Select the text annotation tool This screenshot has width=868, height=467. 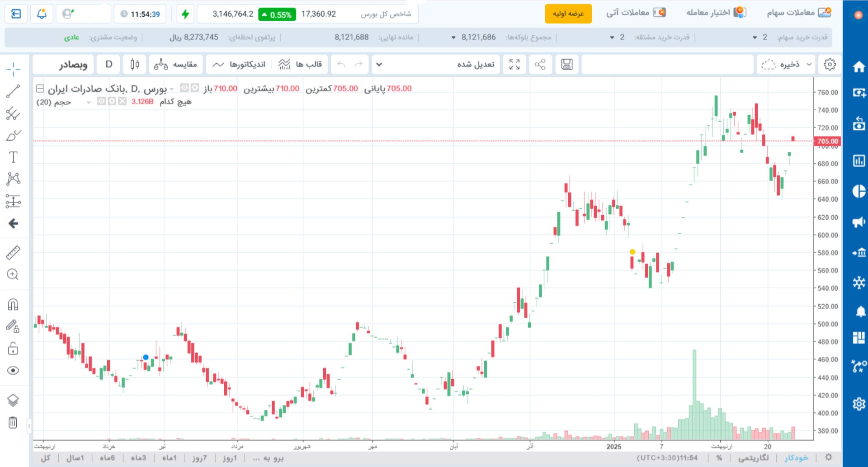click(x=13, y=157)
